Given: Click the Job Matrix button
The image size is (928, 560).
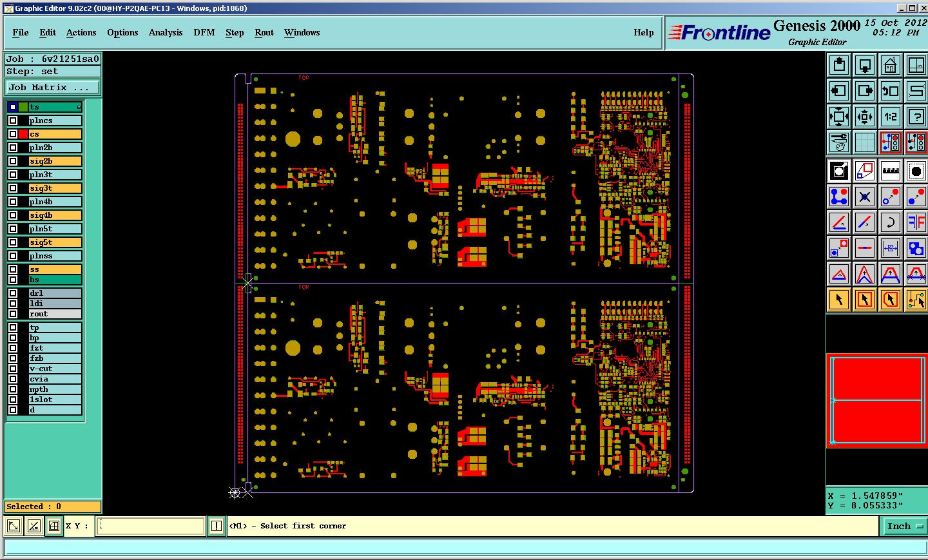Looking at the screenshot, I should 53,87.
